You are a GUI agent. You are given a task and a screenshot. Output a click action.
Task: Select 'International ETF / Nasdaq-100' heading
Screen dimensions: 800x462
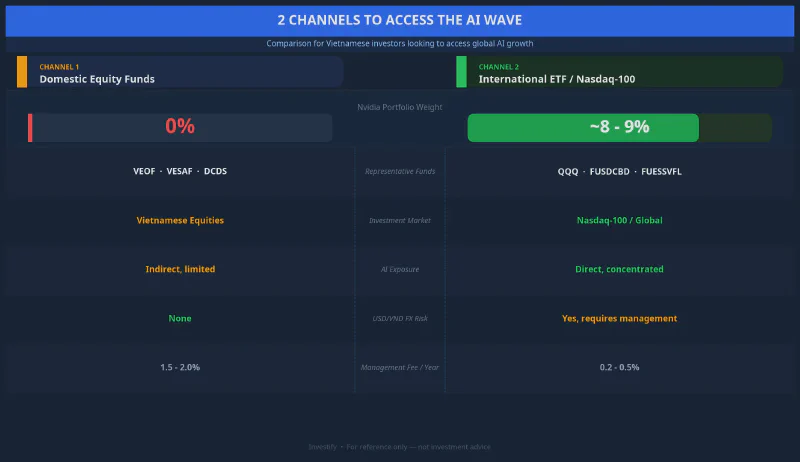click(x=557, y=79)
